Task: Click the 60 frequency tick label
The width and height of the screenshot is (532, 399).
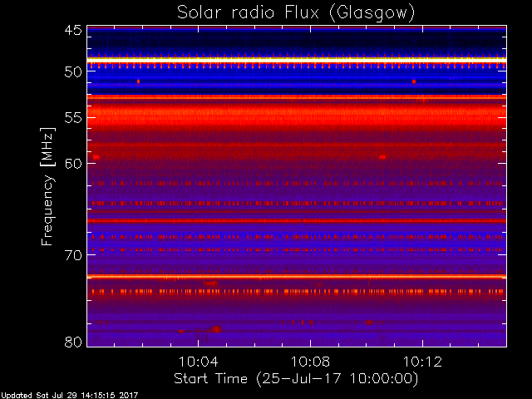Action: pyautogui.click(x=73, y=163)
